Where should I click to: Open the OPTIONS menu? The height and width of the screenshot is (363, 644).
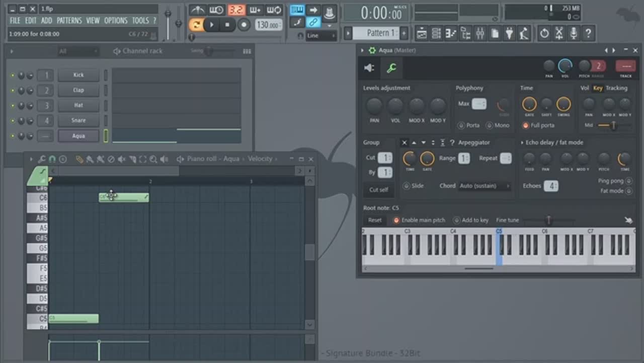(116, 21)
